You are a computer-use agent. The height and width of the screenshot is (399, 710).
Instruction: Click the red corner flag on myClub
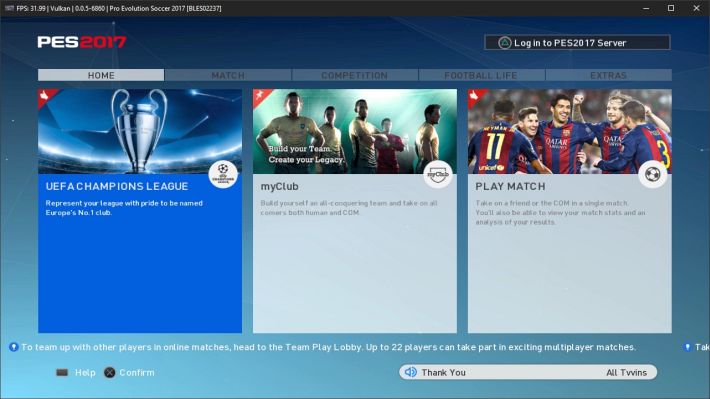(x=261, y=96)
